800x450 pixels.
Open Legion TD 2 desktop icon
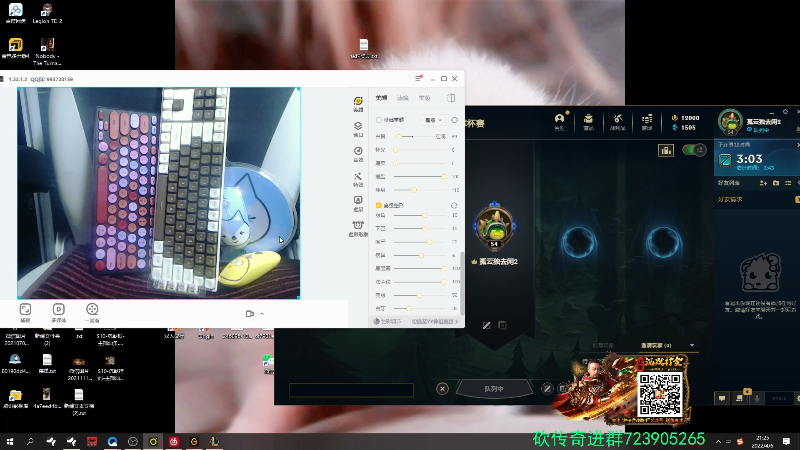pos(47,13)
